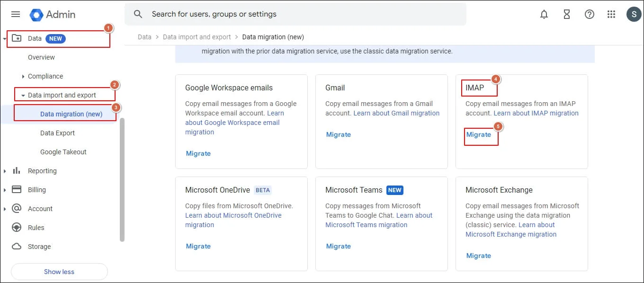Expand the Account section arrow
The height and width of the screenshot is (283, 644).
click(x=5, y=209)
